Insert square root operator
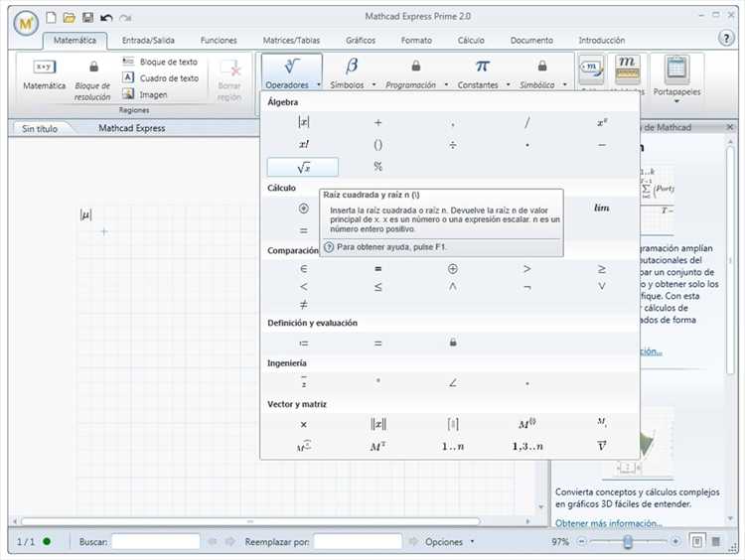Screen dimensions: 745x560 (303, 167)
